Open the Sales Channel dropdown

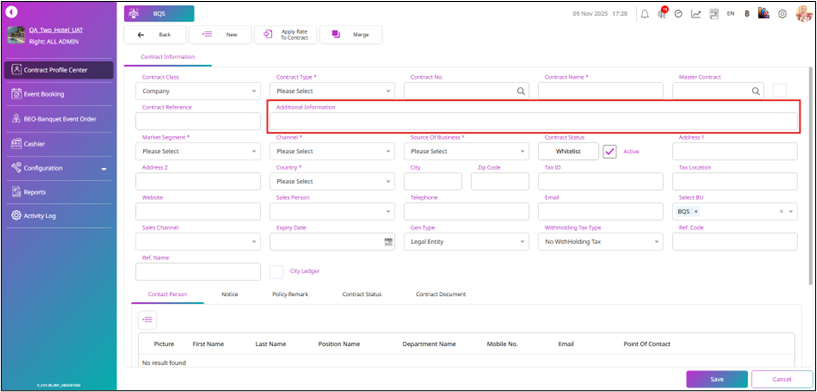[198, 242]
